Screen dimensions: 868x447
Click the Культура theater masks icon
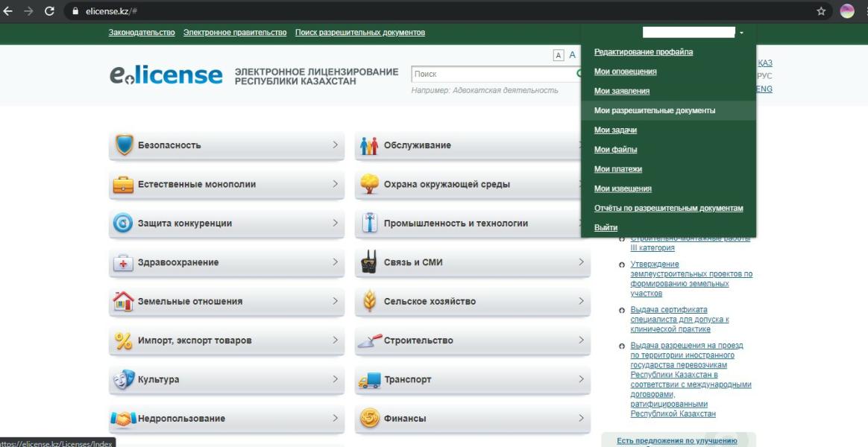click(x=124, y=379)
